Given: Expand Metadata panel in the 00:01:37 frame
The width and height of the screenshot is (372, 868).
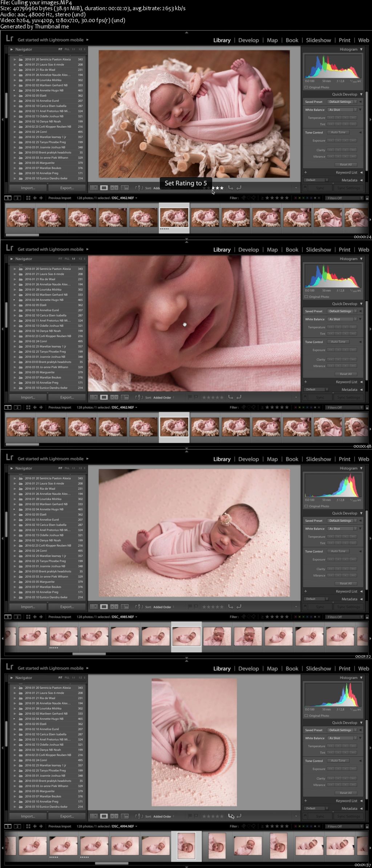Looking at the screenshot, I should click(x=361, y=808).
